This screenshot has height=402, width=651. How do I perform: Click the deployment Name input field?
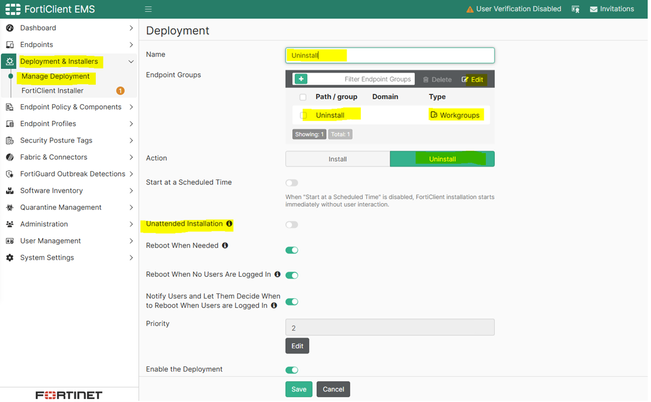(x=390, y=55)
